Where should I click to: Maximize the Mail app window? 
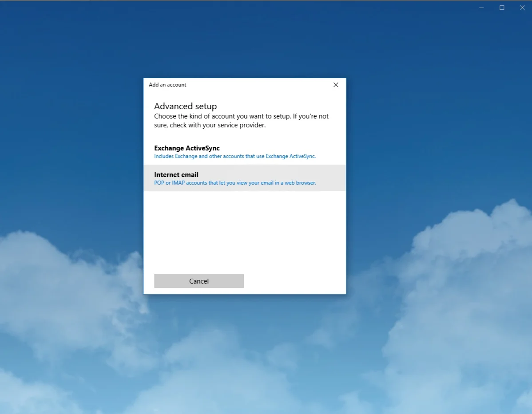coord(502,8)
